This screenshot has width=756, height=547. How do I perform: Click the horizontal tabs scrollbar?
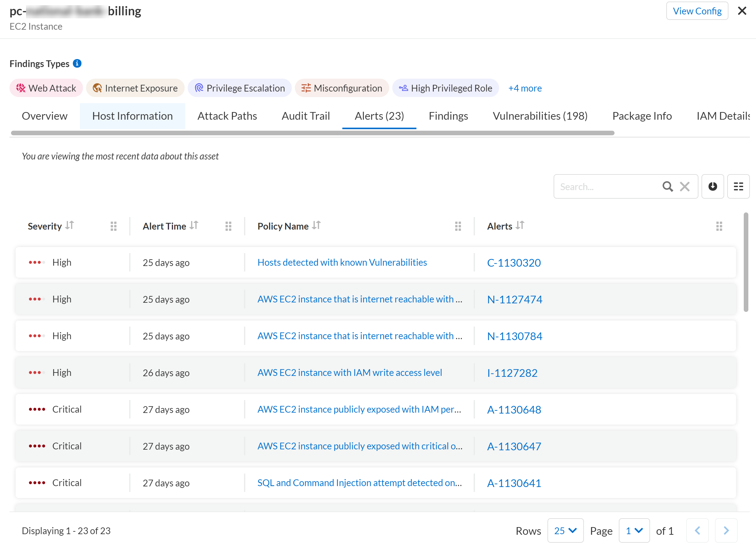coord(312,133)
